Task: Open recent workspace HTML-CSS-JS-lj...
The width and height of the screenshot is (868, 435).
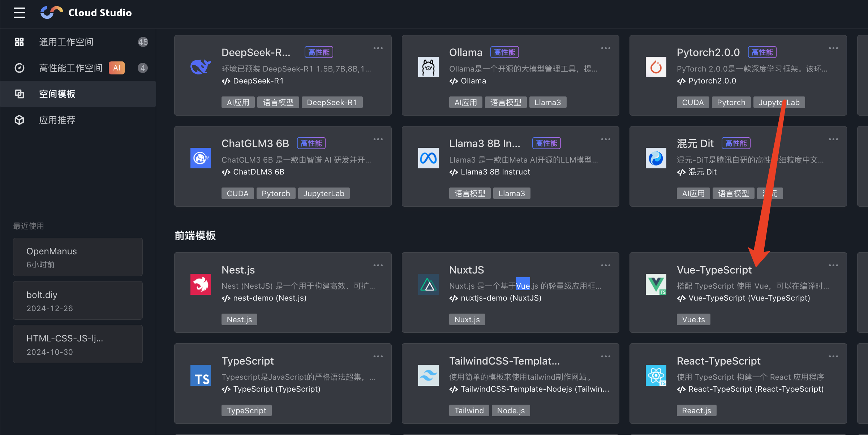Action: [x=78, y=344]
